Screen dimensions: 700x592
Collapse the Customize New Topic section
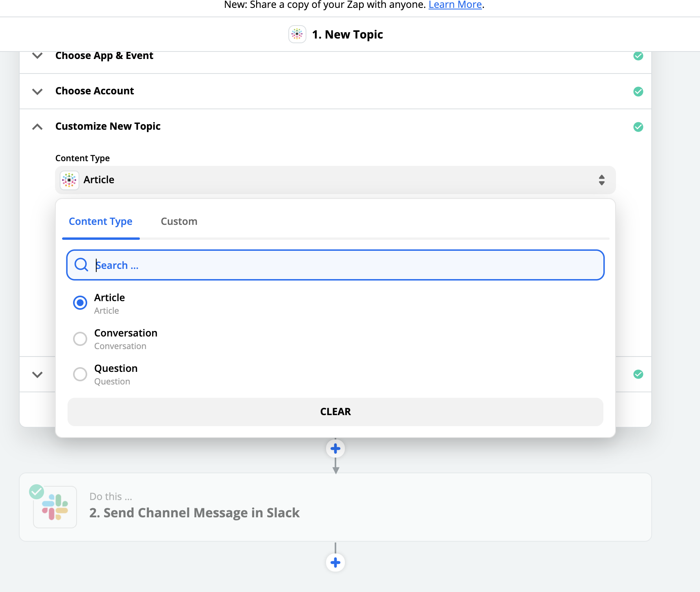pos(37,127)
